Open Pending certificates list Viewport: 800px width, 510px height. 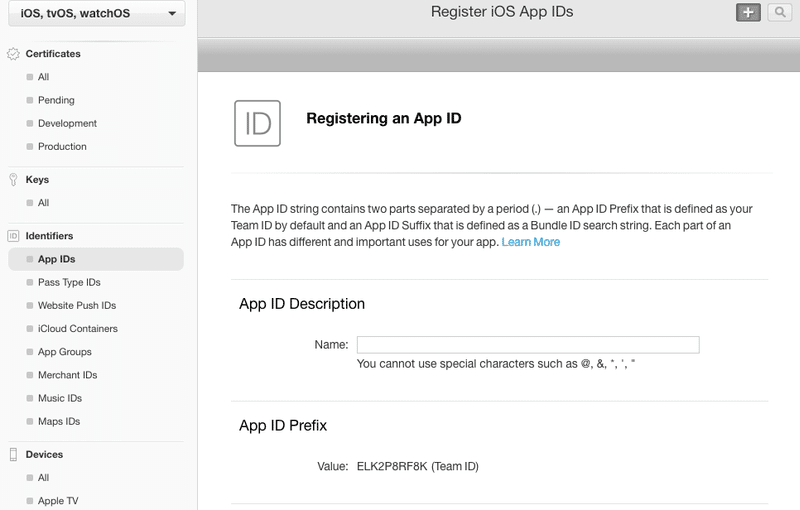[56, 101]
